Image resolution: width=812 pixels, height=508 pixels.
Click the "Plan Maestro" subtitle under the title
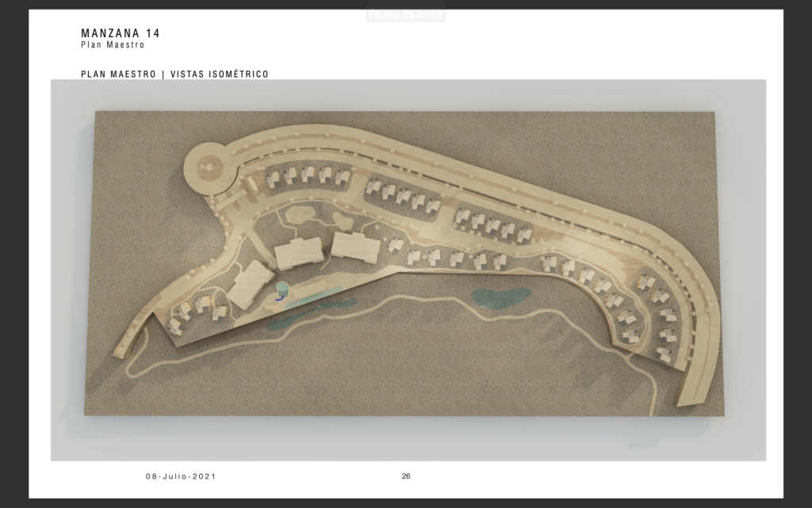[x=113, y=45]
